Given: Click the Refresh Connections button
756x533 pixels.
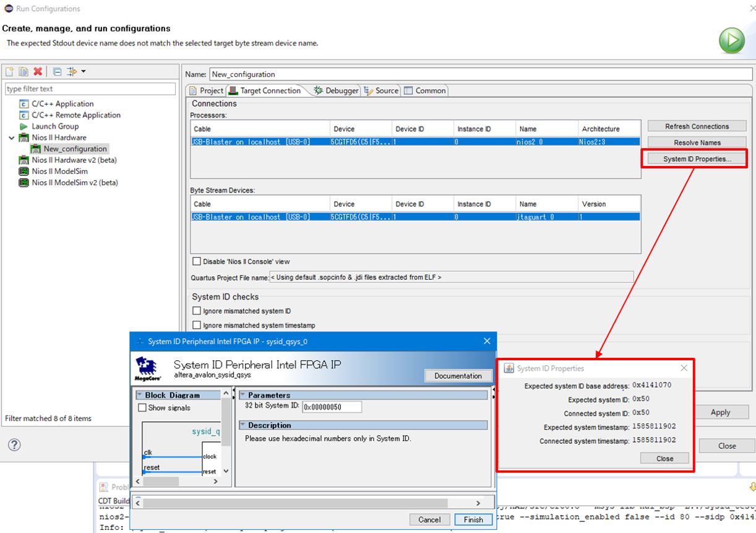Looking at the screenshot, I should (697, 126).
